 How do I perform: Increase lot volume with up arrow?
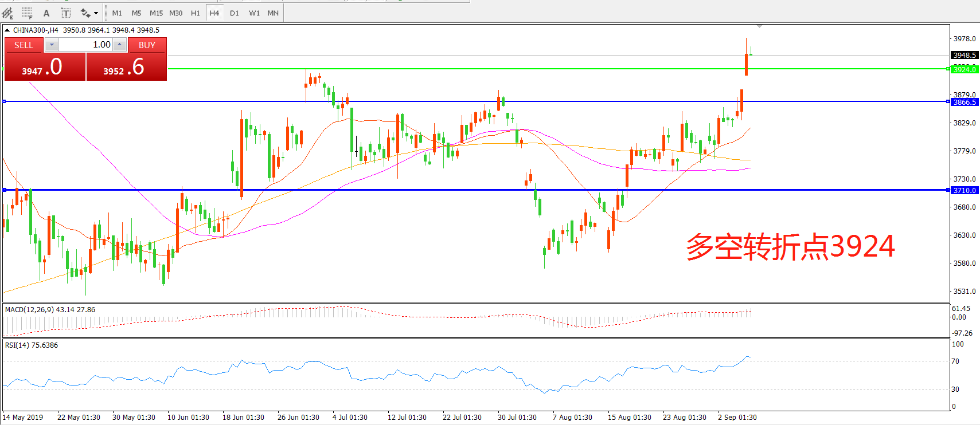point(119,45)
